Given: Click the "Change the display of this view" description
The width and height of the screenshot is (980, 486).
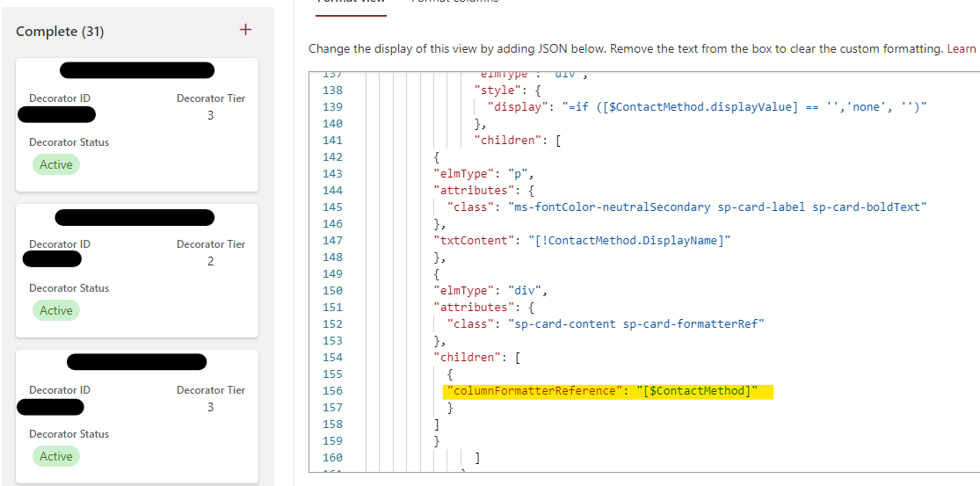Looking at the screenshot, I should 626,48.
